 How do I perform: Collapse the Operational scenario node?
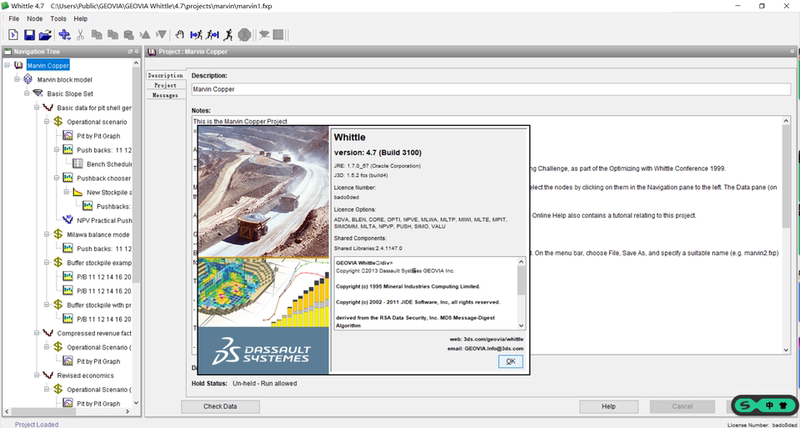[x=46, y=121]
